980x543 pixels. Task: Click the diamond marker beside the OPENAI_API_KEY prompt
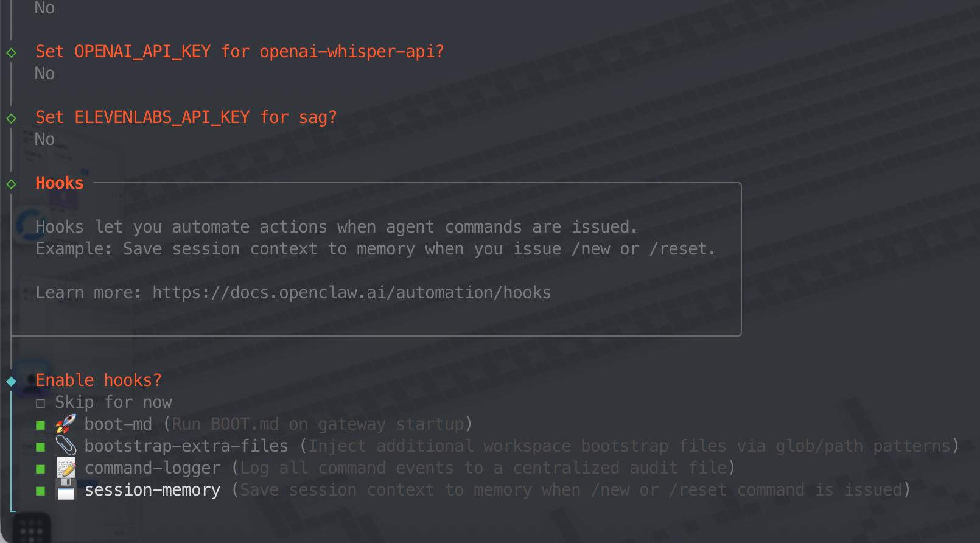[x=12, y=52]
